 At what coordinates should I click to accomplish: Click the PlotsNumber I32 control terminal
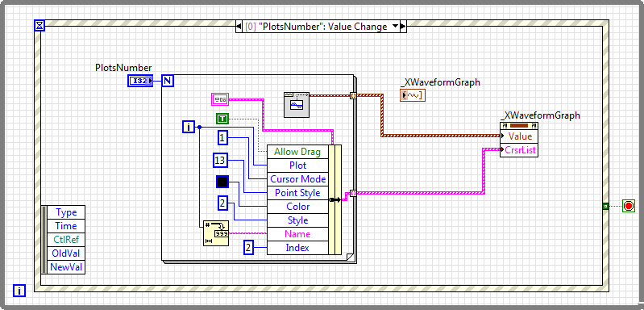tap(140, 81)
